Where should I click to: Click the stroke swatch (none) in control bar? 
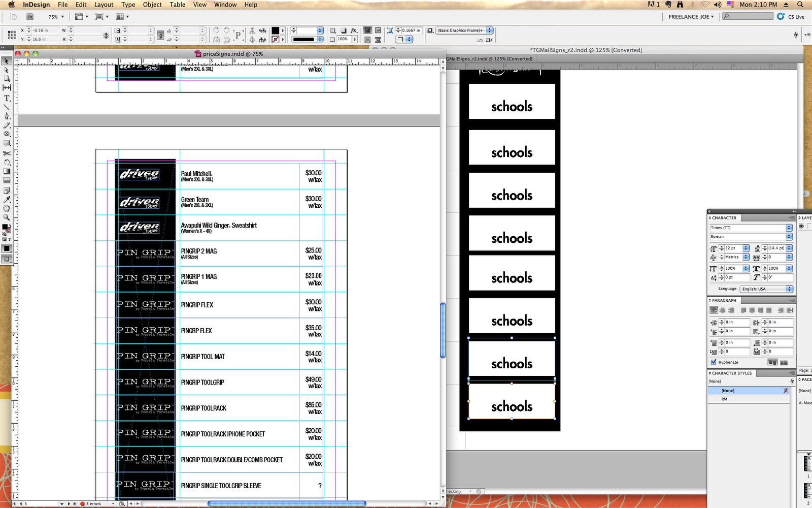click(275, 39)
